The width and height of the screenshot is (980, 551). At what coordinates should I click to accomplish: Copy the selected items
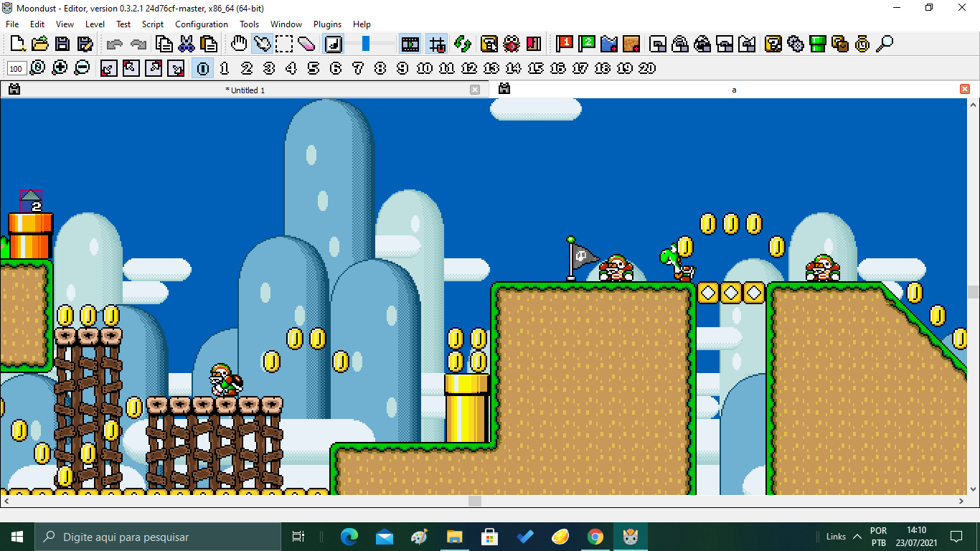(x=164, y=44)
